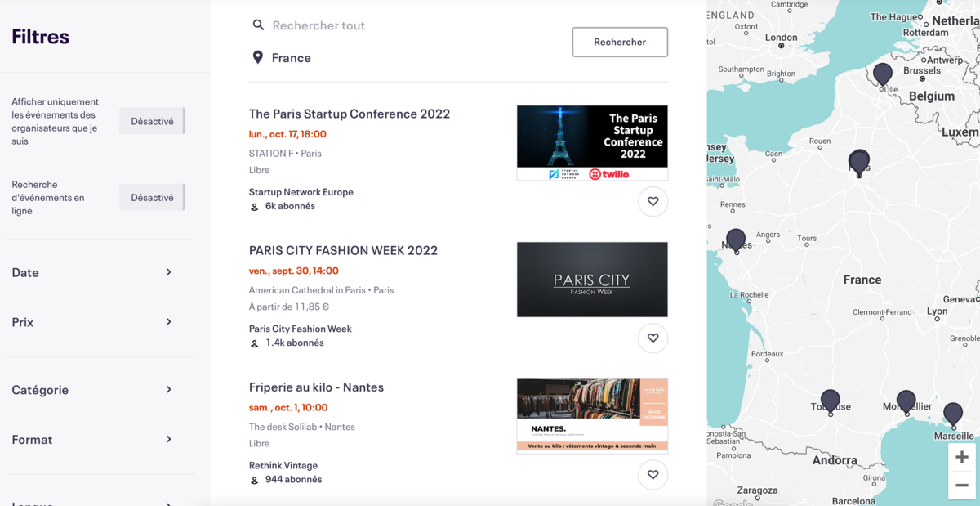The width and height of the screenshot is (980, 506).
Task: Click price À partir de 11,85 €
Action: [x=289, y=307]
